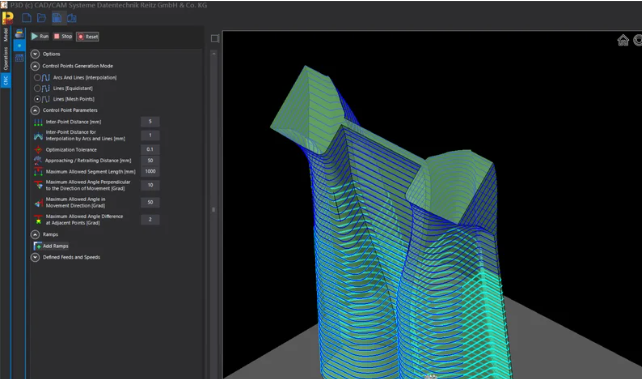Viewport: 642px width, 379px height.
Task: Edit Maximum Allowed Angle in Movement field
Action: [x=150, y=202]
